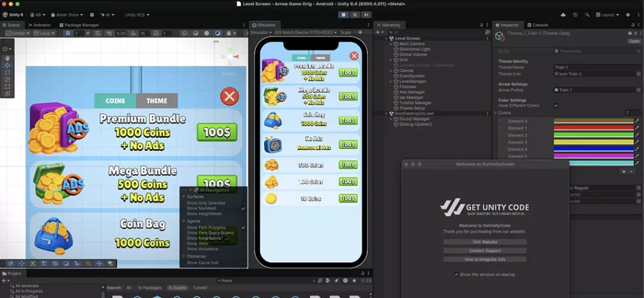Select the Rect tool in Scene toolbar
This screenshot has height=298, width=644.
tap(8, 86)
